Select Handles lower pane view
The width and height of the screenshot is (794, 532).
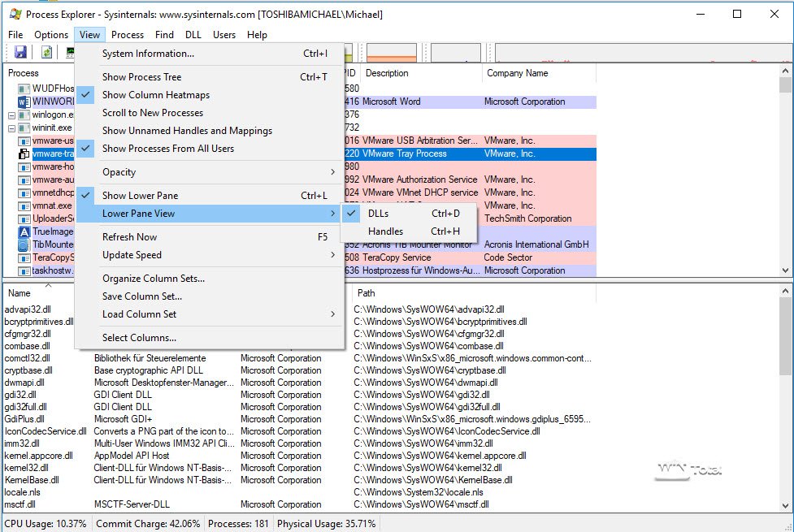coord(409,231)
